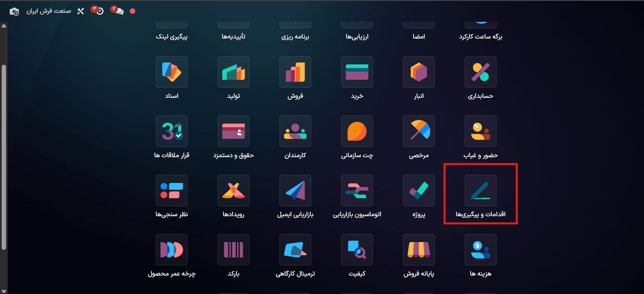
Task: Launch قرار ملاقات ها calendar app
Action: pyautogui.click(x=172, y=131)
